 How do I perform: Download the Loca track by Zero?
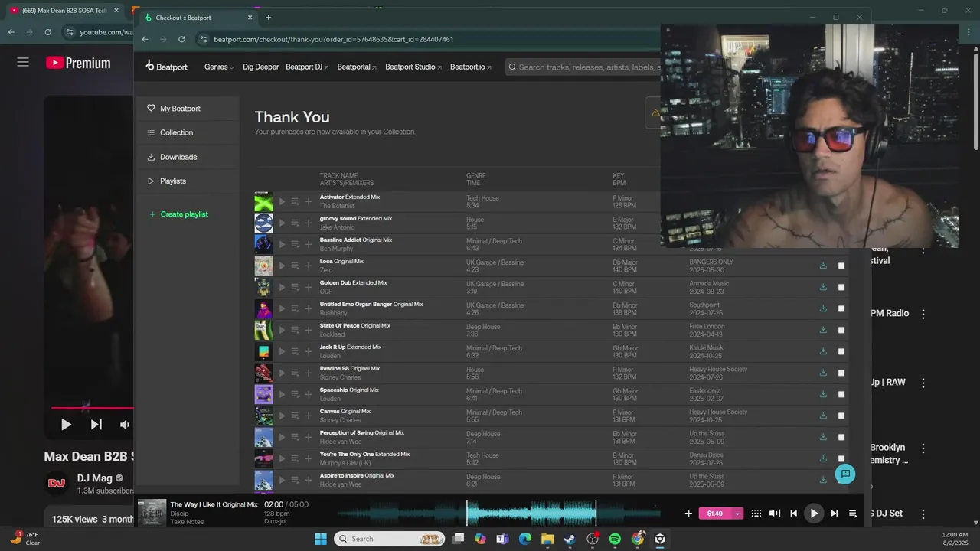point(823,266)
